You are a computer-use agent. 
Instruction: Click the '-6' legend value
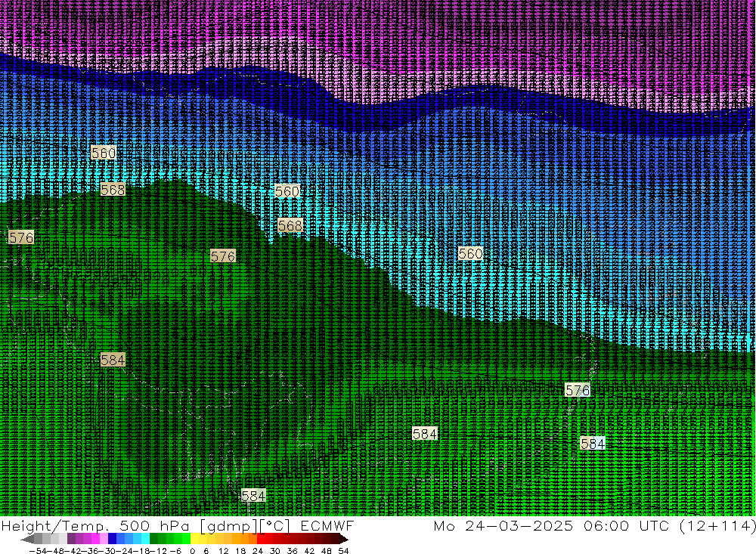coord(176,551)
